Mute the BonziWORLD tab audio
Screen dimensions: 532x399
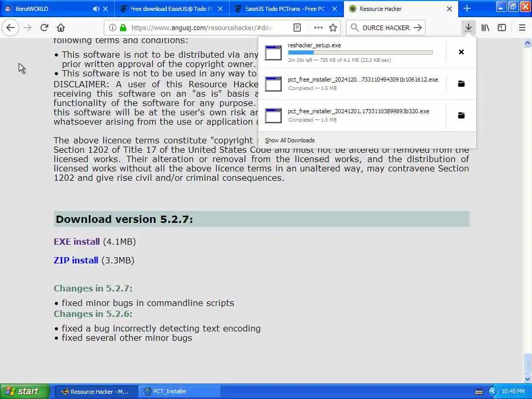click(96, 9)
